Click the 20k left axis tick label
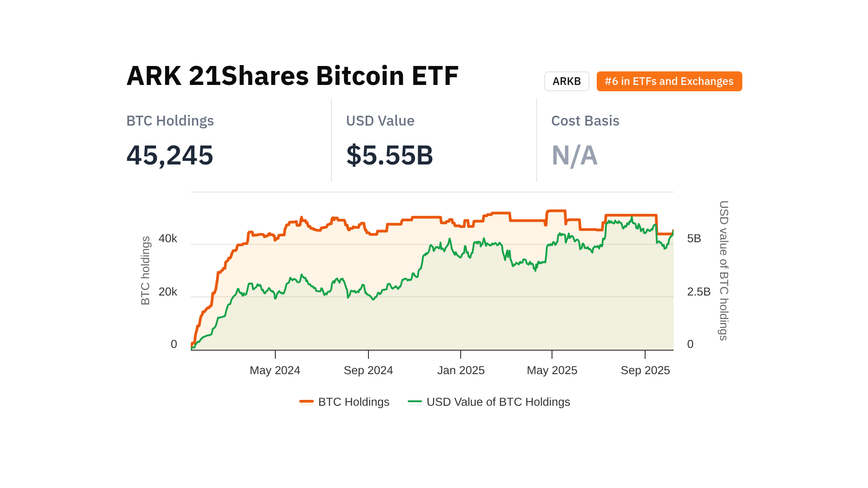868x488 pixels. pyautogui.click(x=168, y=292)
